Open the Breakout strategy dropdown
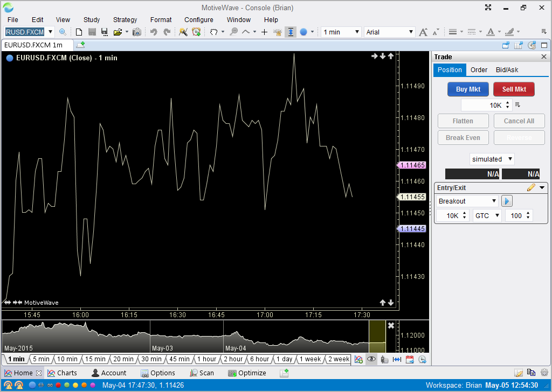Image resolution: width=552 pixels, height=392 pixels. tap(467, 201)
